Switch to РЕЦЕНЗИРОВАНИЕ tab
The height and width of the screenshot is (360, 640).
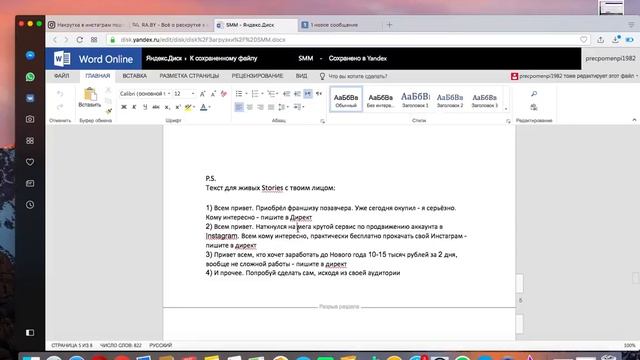click(x=257, y=76)
